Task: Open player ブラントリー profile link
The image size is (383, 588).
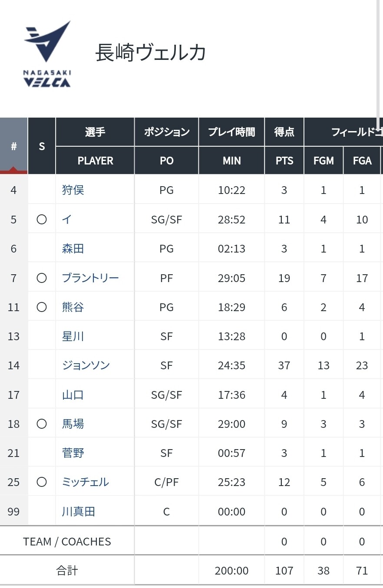Action: tap(90, 278)
